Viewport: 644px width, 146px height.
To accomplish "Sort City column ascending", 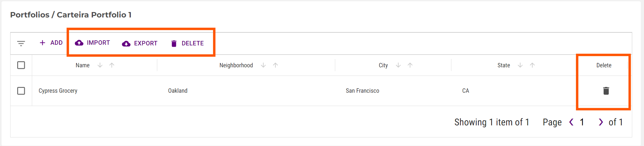I will [410, 65].
